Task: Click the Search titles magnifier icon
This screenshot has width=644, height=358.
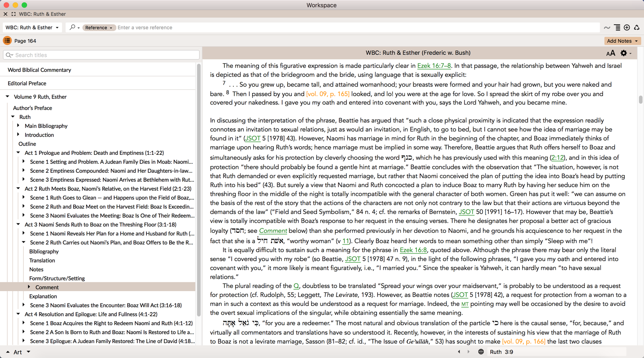Action: point(9,55)
